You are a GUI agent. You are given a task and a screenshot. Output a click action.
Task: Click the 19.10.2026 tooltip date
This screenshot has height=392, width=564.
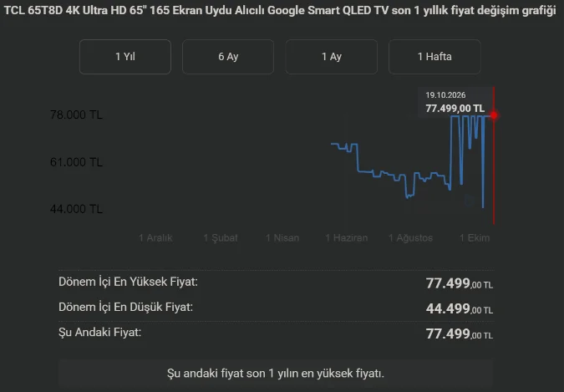point(445,95)
